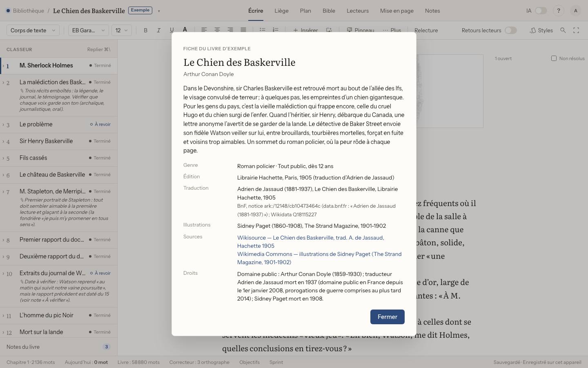
Task: Check the Non résolus checkbox
Action: click(554, 58)
